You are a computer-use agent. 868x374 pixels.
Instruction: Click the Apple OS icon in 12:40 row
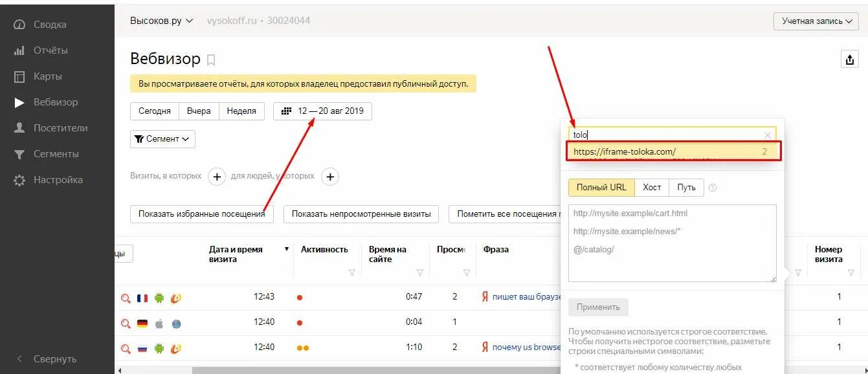[159, 323]
